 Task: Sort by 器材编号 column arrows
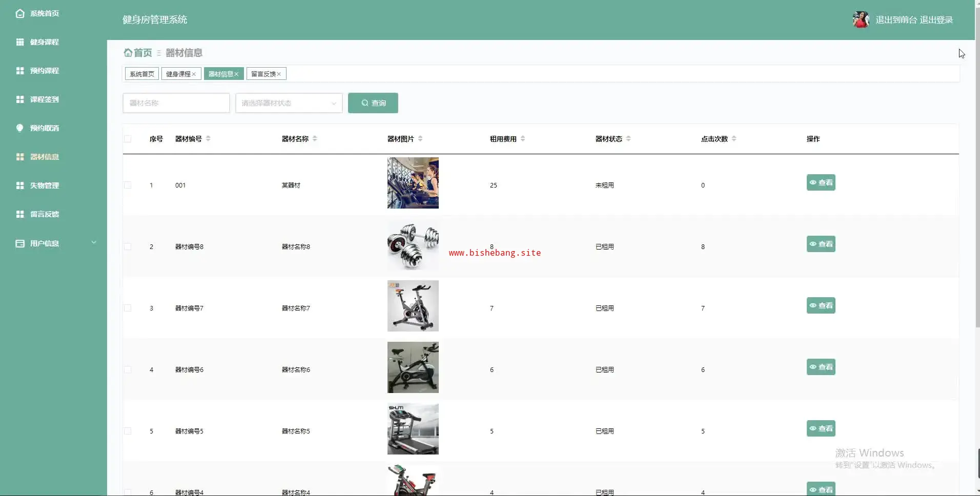[x=208, y=139]
